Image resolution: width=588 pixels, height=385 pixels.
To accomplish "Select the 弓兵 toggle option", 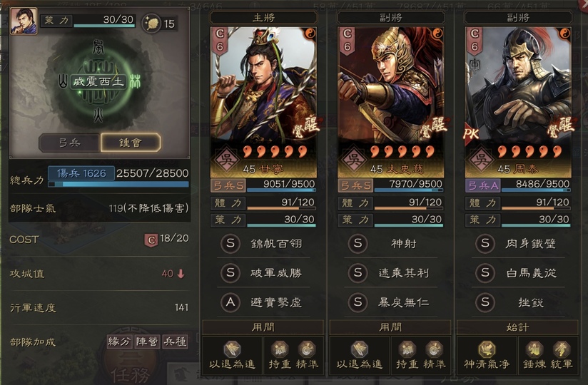I will (x=70, y=143).
